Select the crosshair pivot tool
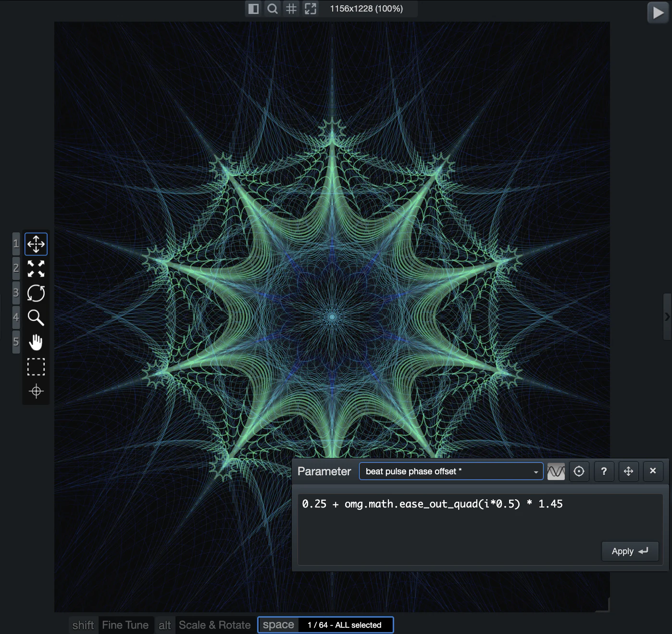 click(x=36, y=391)
